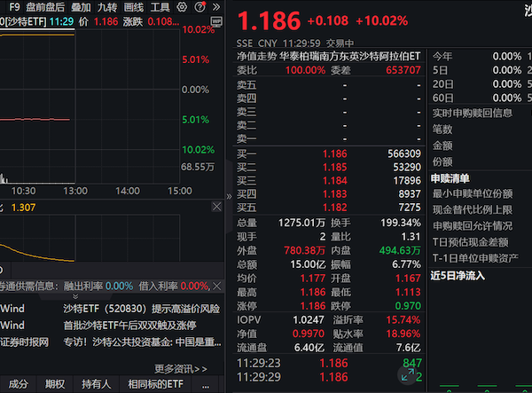Click 外盘 value 780.38万
The height and width of the screenshot is (393, 532).
pyautogui.click(x=304, y=250)
